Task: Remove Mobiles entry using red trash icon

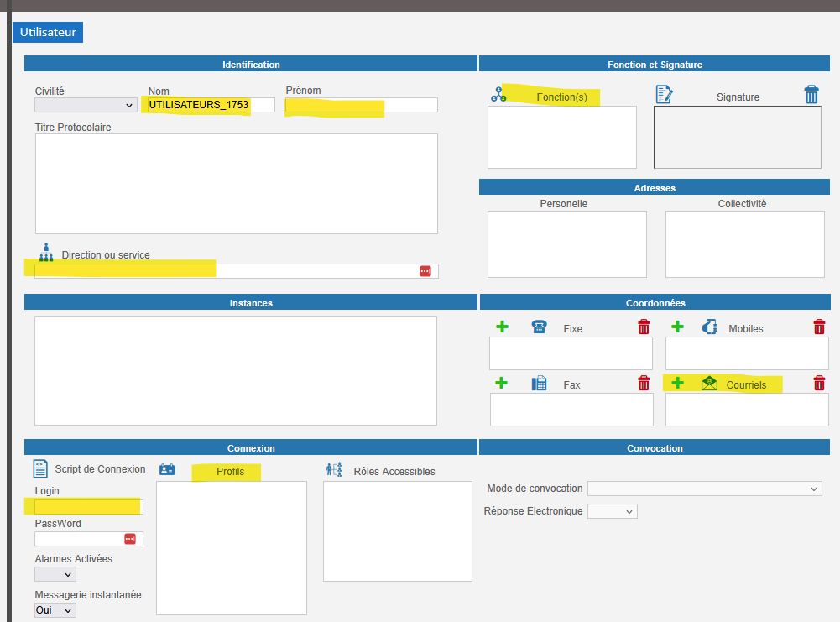Action: [x=819, y=327]
